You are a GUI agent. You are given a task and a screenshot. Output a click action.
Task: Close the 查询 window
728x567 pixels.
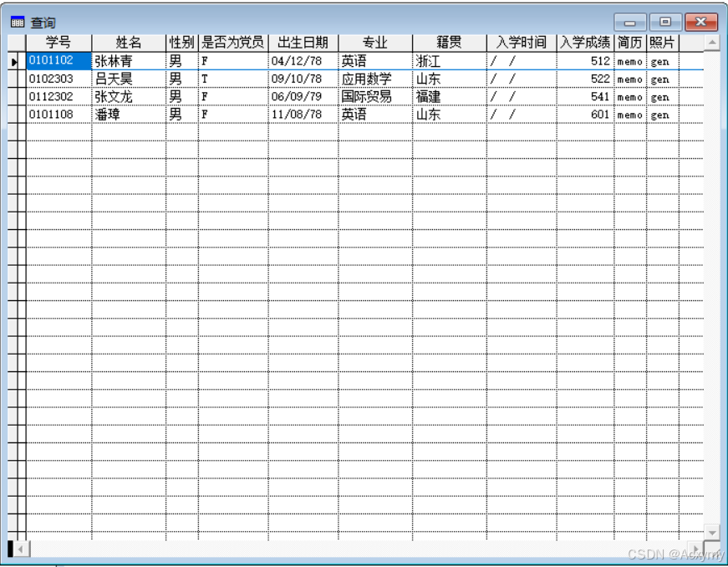coord(700,22)
